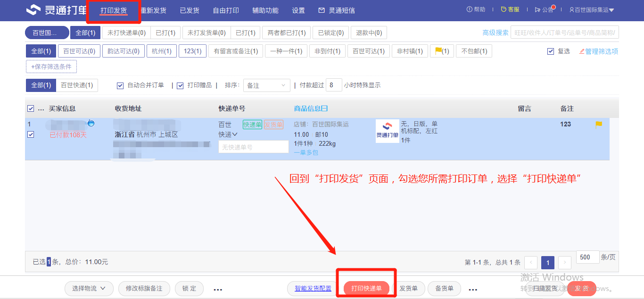The width and height of the screenshot is (644, 299).
Task: Open the 智能发货配置 link
Action: 313,288
